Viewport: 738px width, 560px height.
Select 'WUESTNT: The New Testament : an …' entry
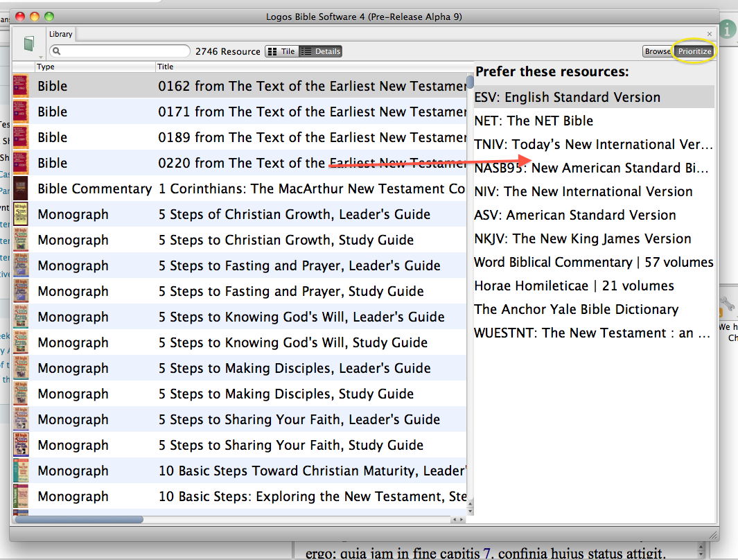pos(592,333)
